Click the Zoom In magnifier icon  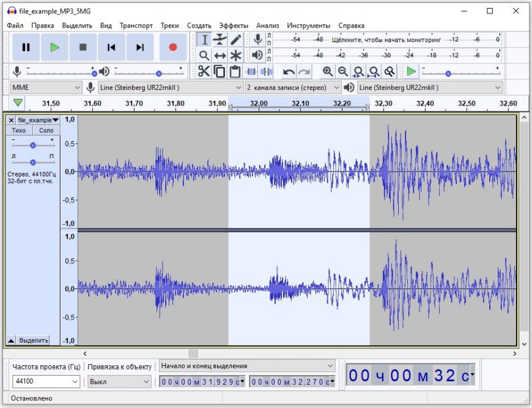click(x=328, y=71)
